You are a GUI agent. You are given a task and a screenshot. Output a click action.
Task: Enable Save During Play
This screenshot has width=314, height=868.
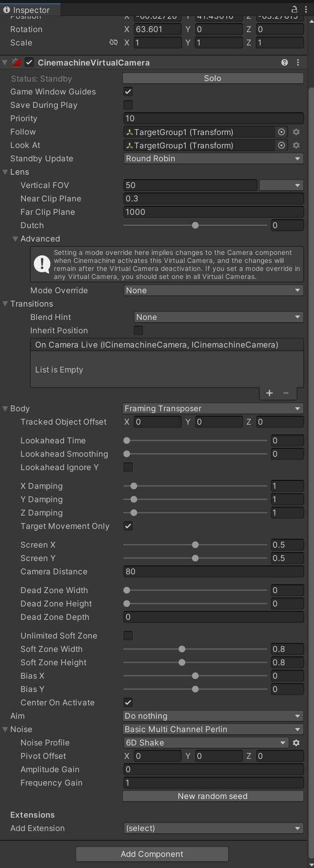pos(128,105)
